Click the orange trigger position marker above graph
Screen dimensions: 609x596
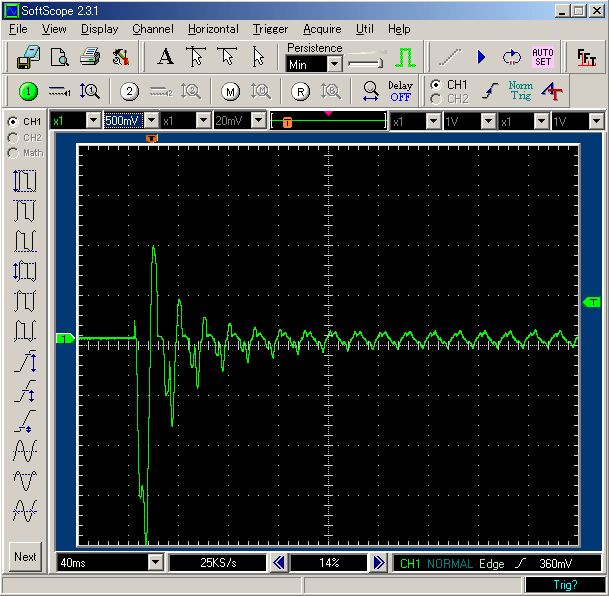click(151, 138)
